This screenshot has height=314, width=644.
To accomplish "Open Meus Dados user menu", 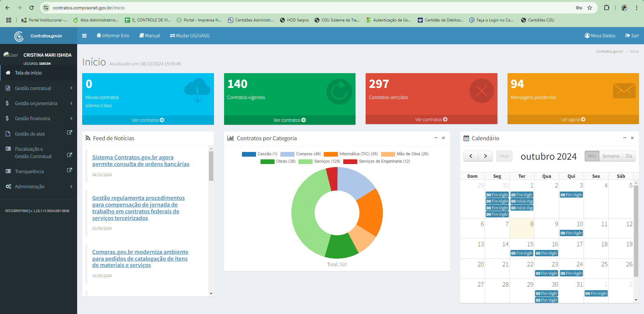I will [x=600, y=36].
